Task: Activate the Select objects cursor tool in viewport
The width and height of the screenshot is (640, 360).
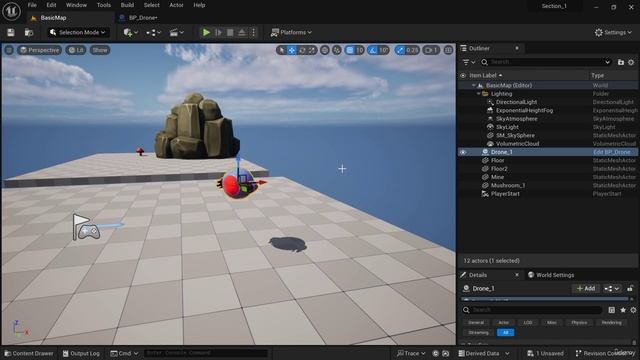Action: [x=281, y=50]
